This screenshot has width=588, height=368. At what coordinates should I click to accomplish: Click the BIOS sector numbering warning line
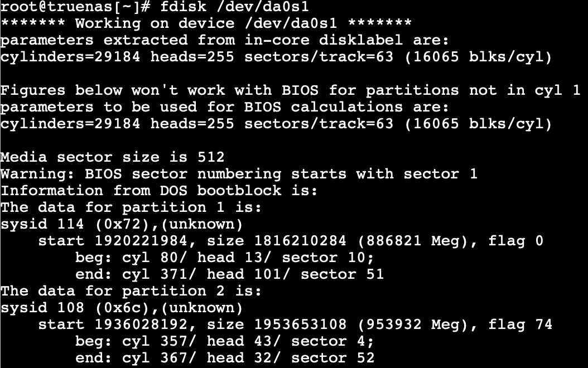(x=239, y=174)
